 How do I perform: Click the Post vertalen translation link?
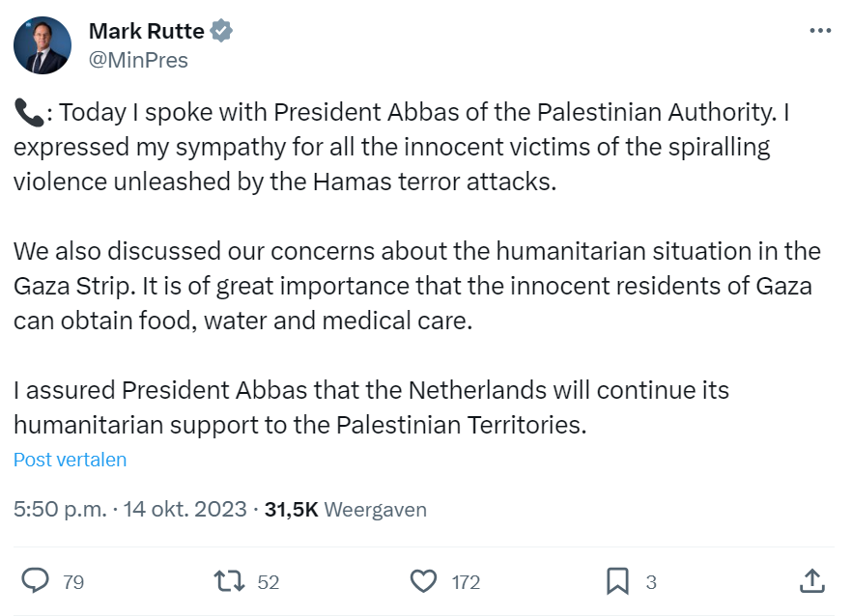(x=70, y=460)
